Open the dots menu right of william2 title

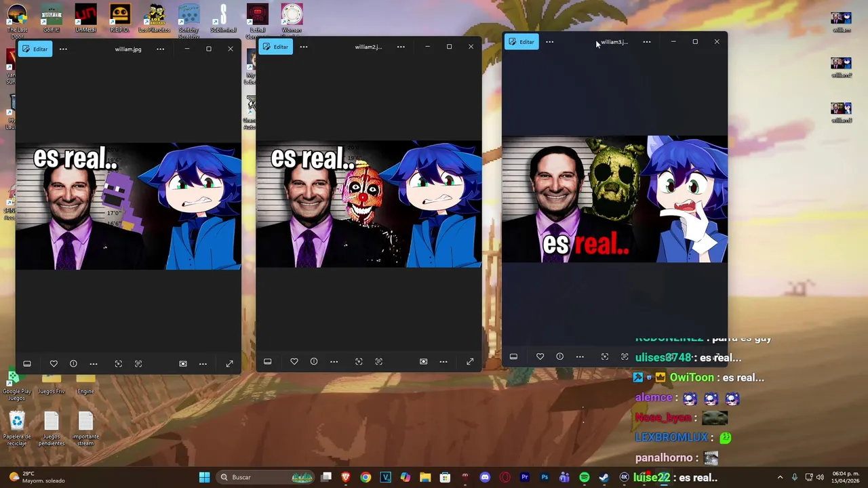pos(401,47)
